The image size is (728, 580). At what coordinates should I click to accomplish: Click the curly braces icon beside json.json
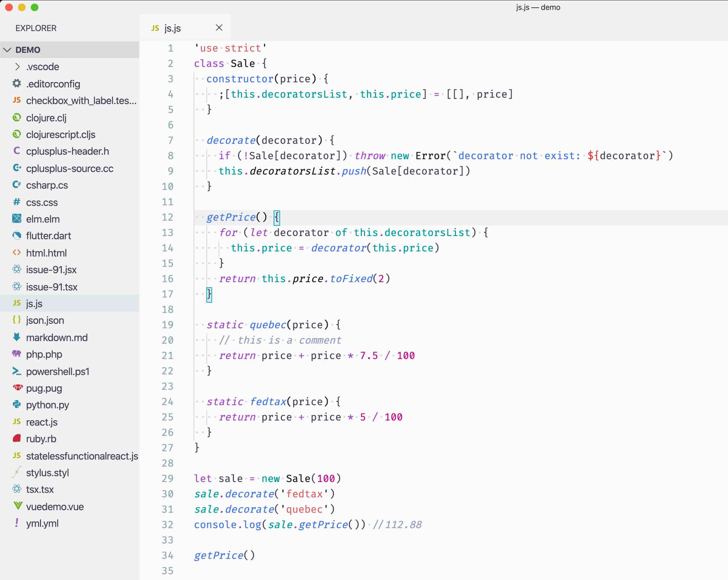(x=17, y=320)
